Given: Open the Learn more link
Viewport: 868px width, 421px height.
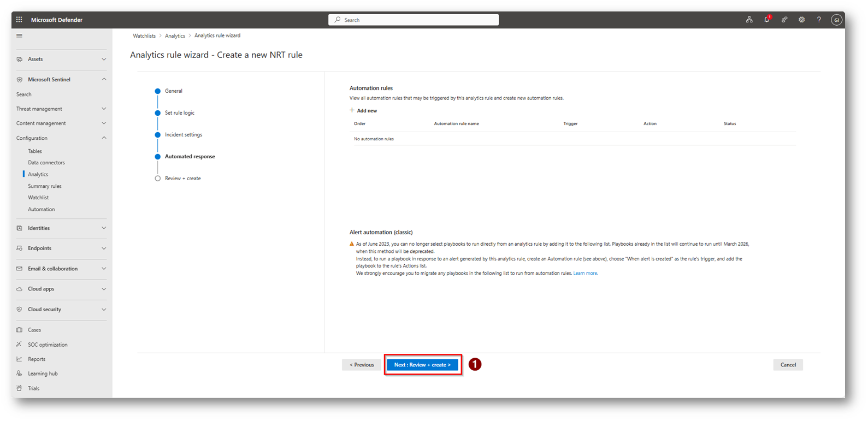Looking at the screenshot, I should point(586,273).
